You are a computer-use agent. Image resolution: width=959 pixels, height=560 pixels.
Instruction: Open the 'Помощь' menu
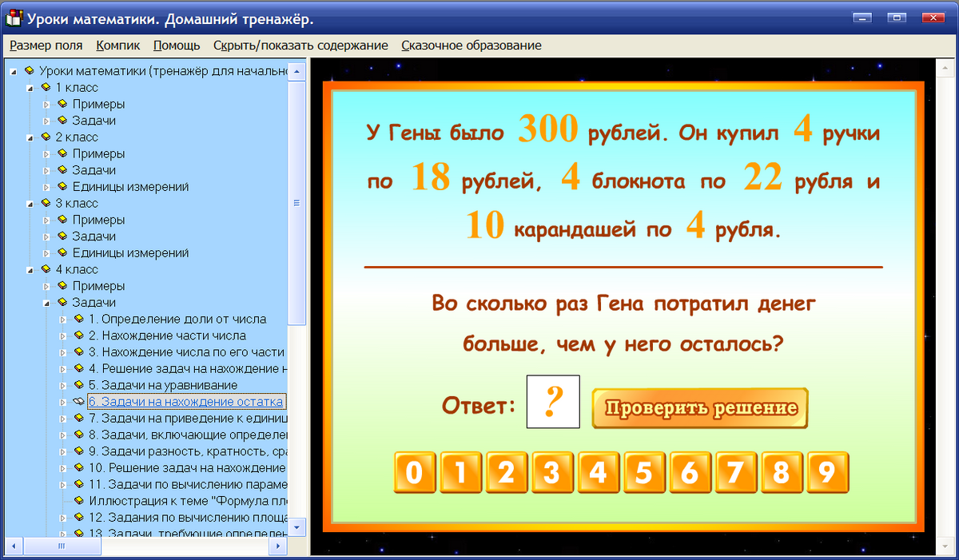coord(176,46)
